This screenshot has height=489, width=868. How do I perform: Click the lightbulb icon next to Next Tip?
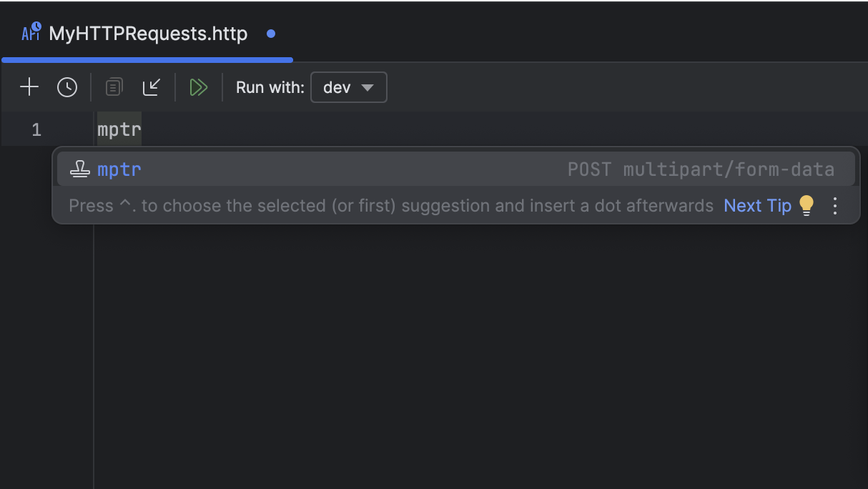pos(807,205)
